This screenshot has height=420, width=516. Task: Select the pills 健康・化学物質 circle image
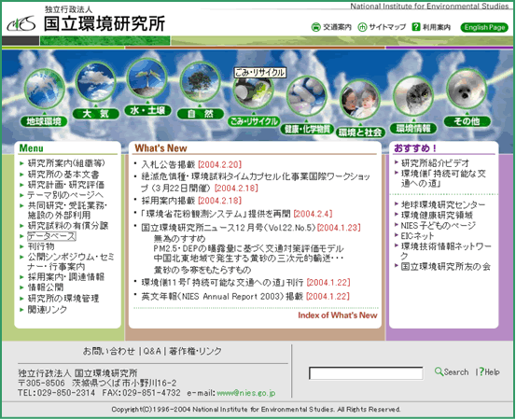click(307, 96)
